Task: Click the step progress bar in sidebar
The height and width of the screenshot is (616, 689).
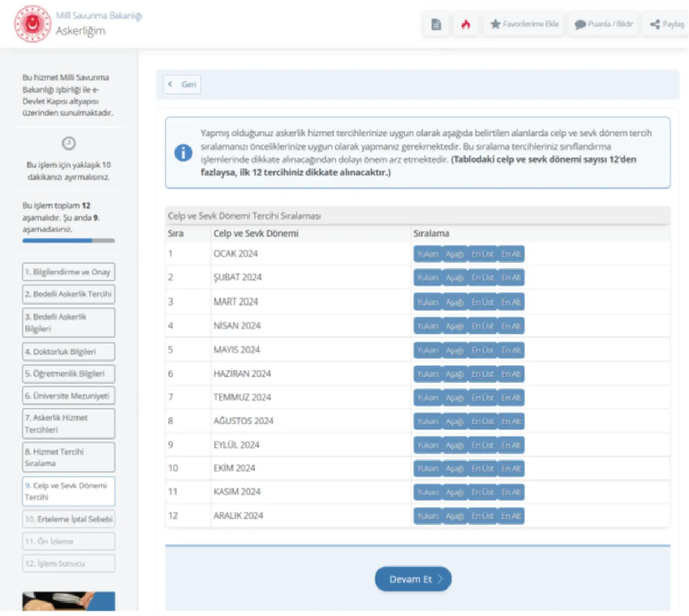Action: [x=68, y=240]
